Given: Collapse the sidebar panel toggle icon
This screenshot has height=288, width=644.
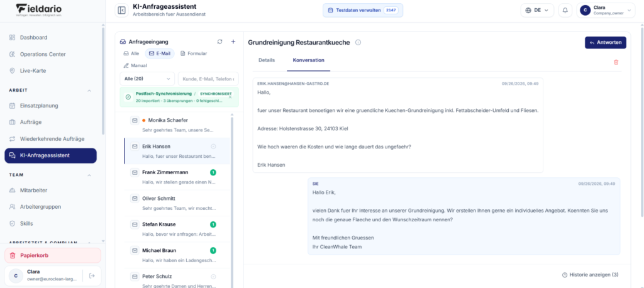Looking at the screenshot, I should click(121, 10).
